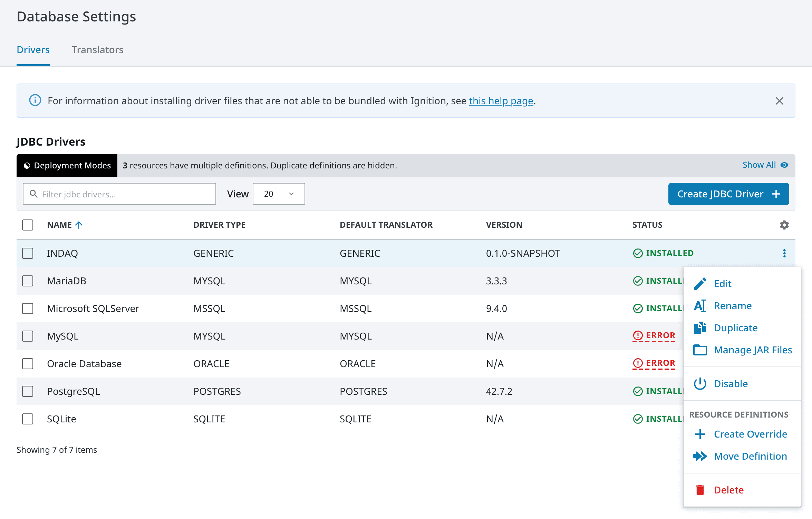Click the pencil Edit icon
Screen dimensions: 812x519
point(700,284)
